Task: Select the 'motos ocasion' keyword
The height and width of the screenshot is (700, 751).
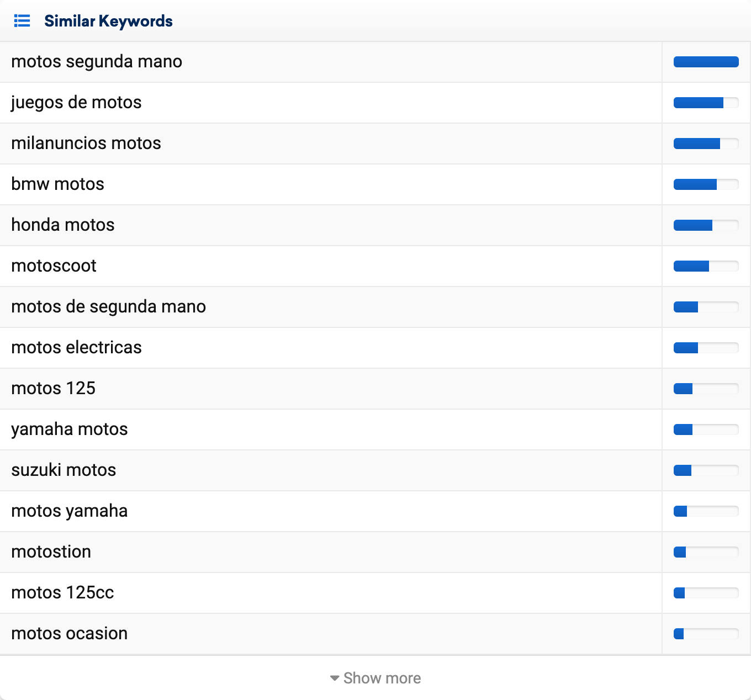Action: click(69, 633)
